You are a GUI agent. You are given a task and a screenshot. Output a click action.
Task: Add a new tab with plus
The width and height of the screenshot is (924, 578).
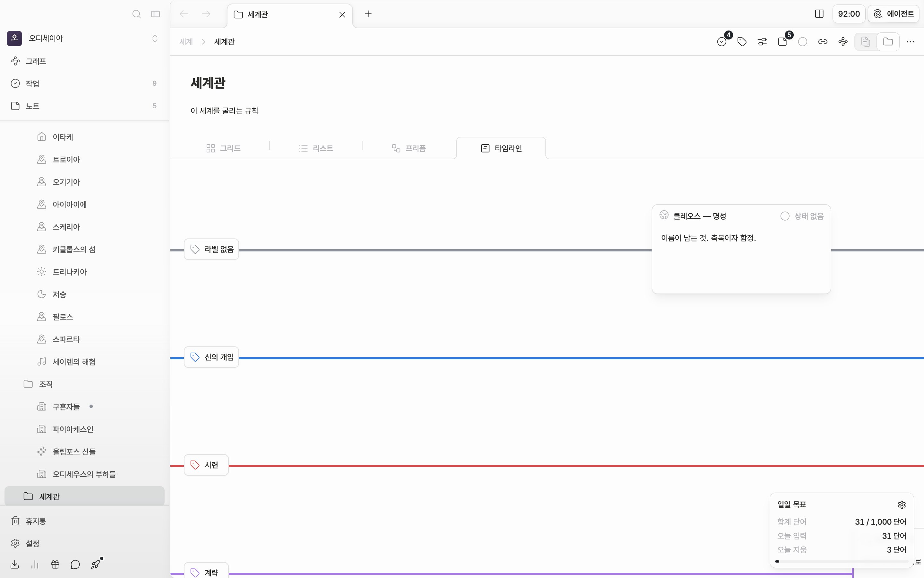click(368, 14)
